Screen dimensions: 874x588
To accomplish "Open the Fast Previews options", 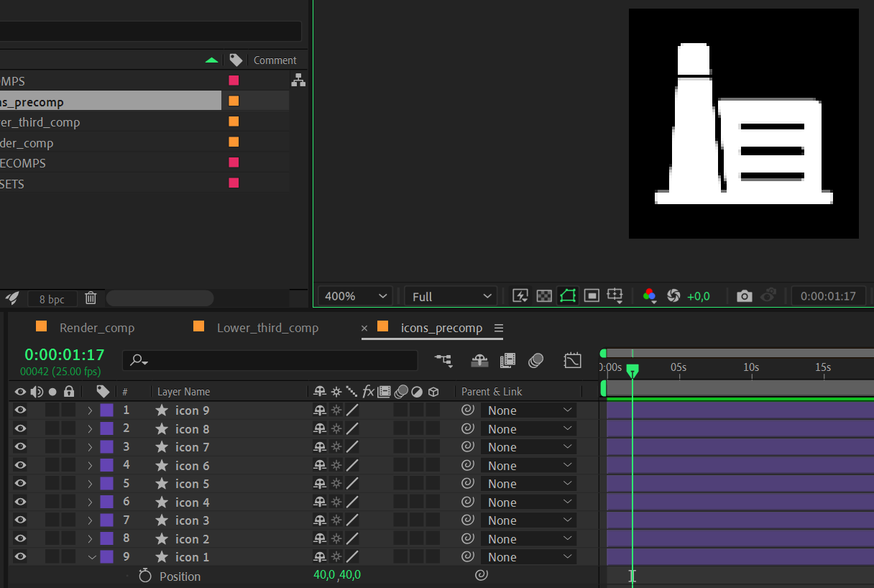I will (520, 295).
